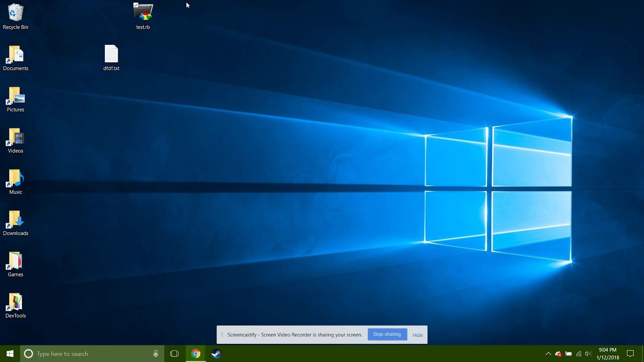
Task: Select the Documents folder shortcut
Action: 16,58
